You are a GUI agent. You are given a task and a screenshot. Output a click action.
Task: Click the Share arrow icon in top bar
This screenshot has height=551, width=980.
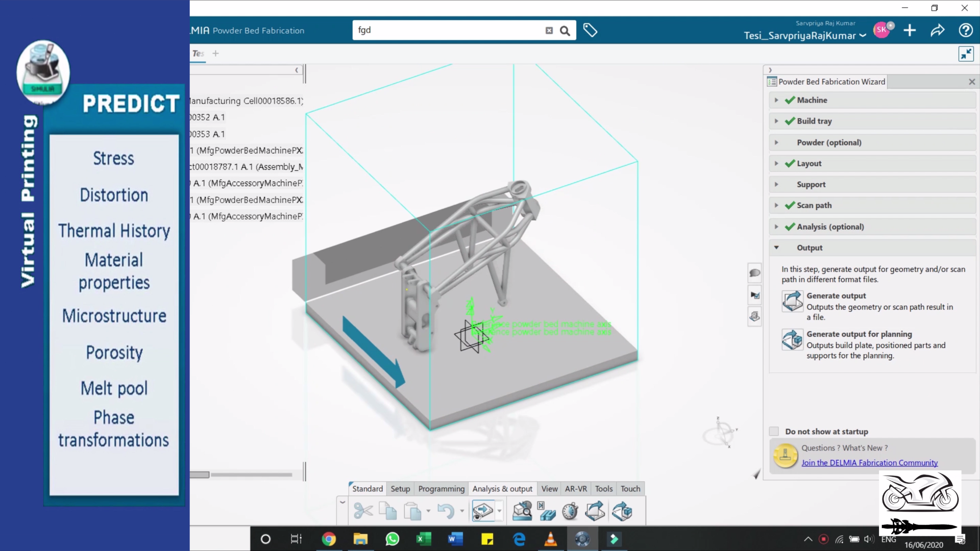[x=938, y=31]
